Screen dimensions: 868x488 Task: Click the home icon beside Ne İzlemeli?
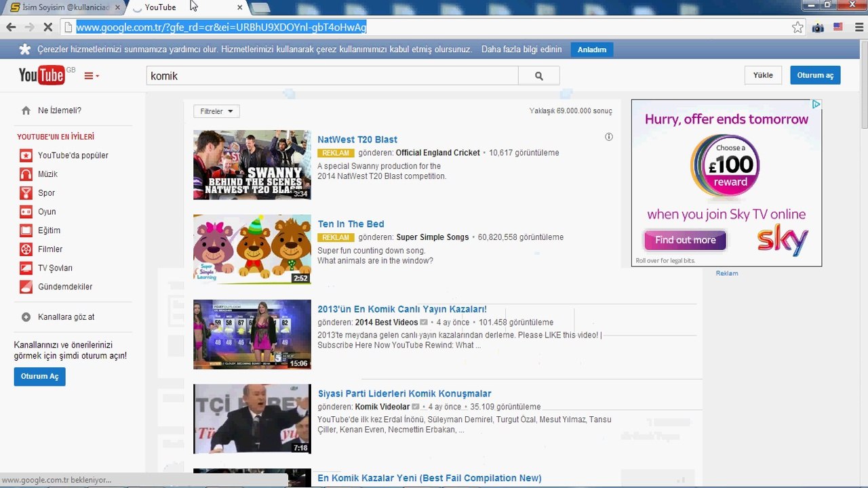click(26, 110)
